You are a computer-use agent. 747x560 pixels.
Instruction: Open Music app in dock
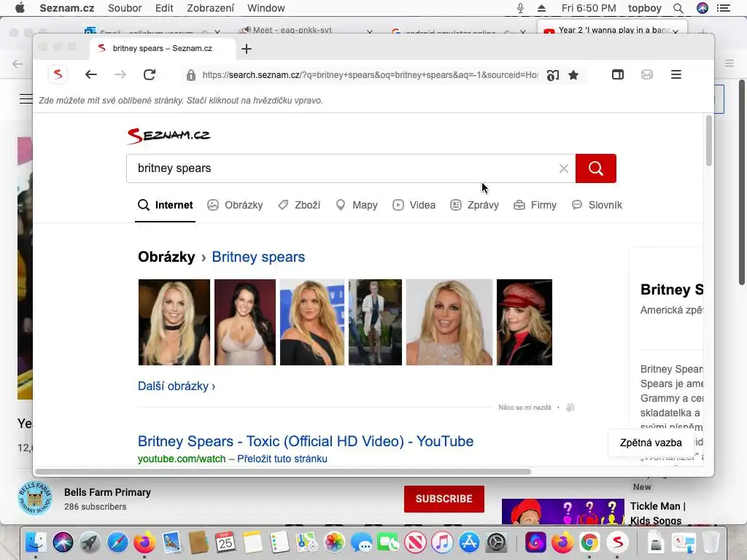(442, 542)
